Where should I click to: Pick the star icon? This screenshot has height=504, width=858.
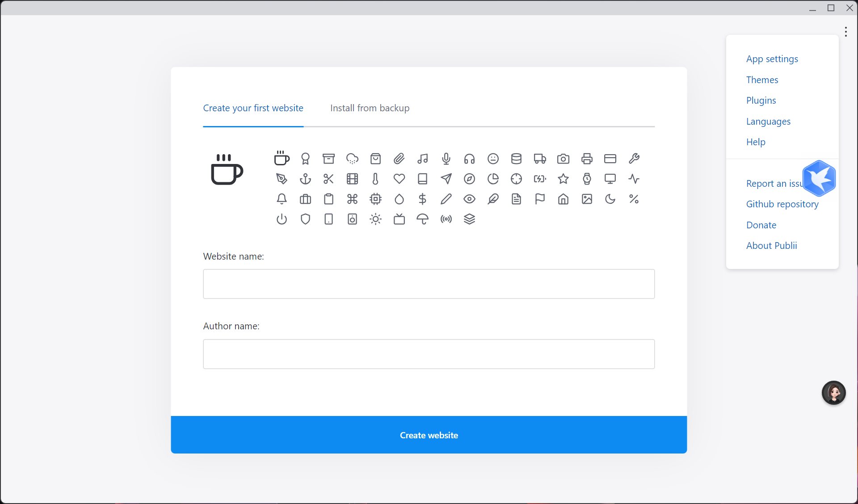[x=563, y=179]
